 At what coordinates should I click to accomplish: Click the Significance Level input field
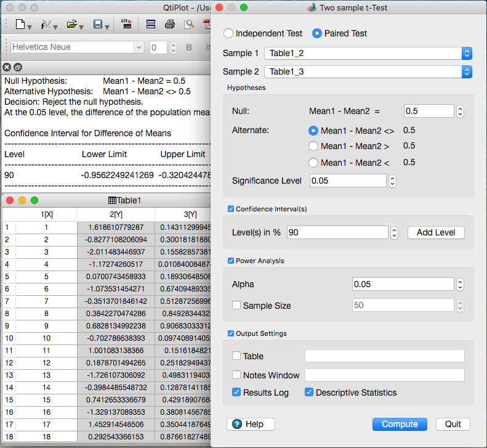(348, 181)
